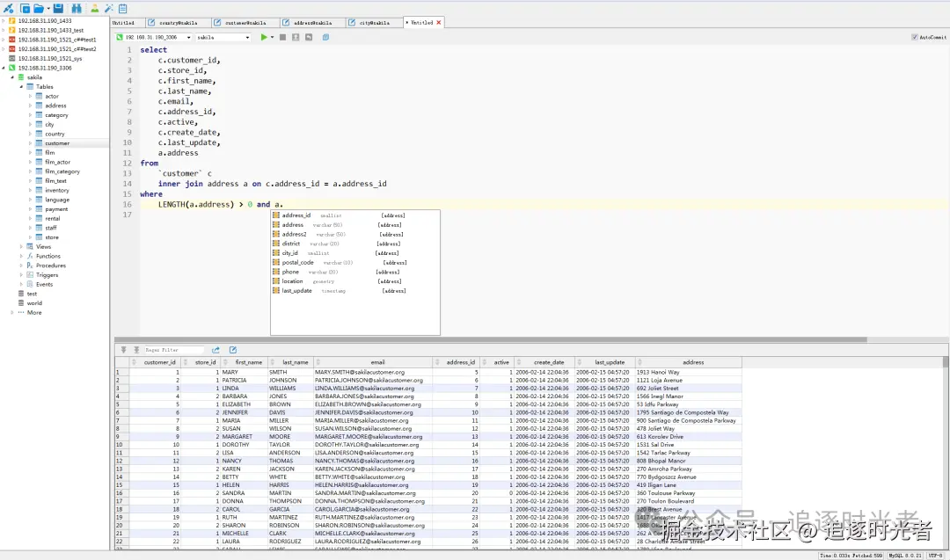Click the fetch all rows arrow icon
Image resolution: width=950 pixels, height=560 pixels.
click(x=136, y=350)
